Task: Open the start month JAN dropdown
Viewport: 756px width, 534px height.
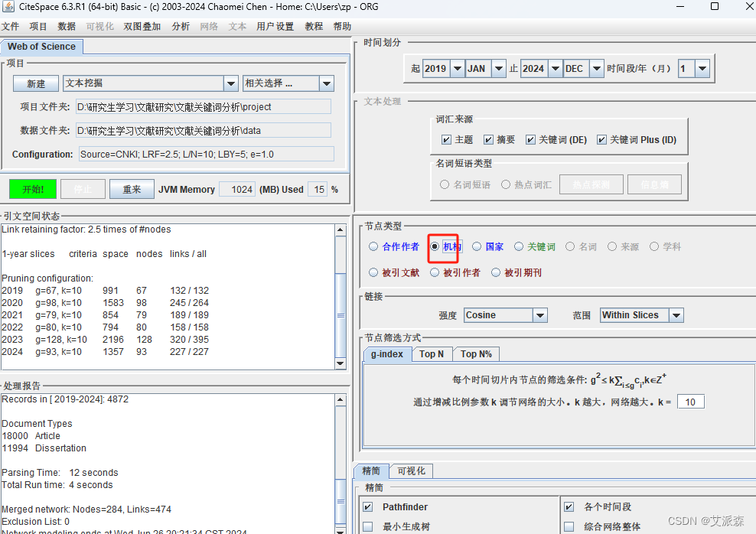Action: pos(499,68)
